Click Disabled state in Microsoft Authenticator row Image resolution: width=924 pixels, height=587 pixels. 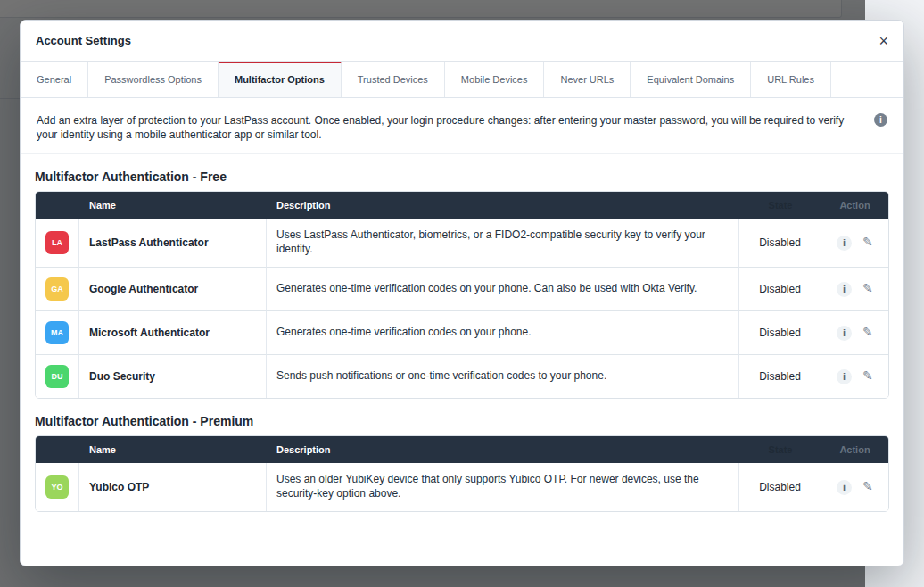point(780,333)
